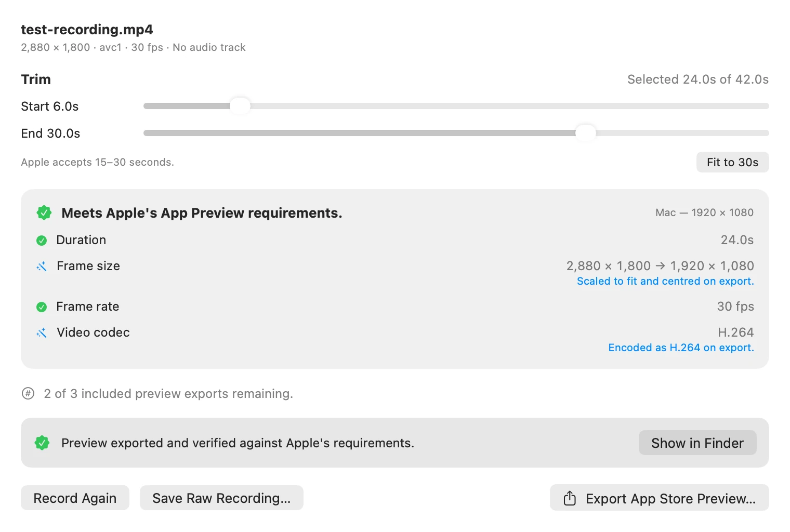Click the 2,880 × 1,800 → 1,920 × 1,080 value

(x=660, y=266)
